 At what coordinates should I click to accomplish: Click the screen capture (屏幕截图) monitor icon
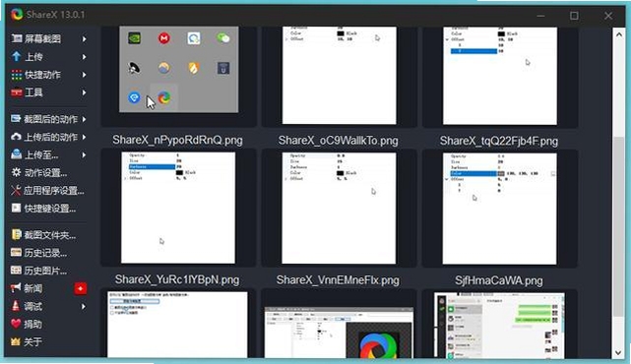(x=17, y=38)
